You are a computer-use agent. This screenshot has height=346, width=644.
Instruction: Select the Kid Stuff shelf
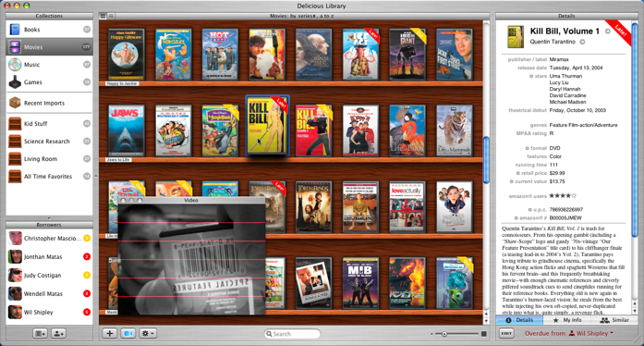(49, 123)
